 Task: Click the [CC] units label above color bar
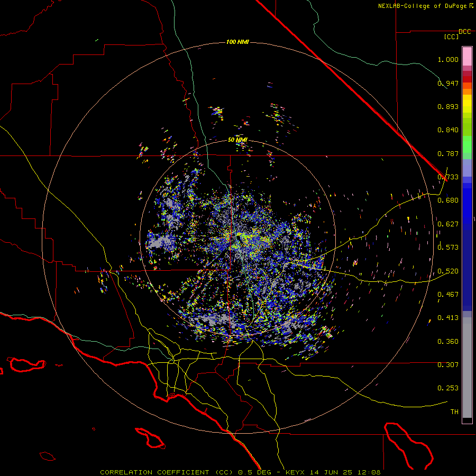tap(451, 36)
